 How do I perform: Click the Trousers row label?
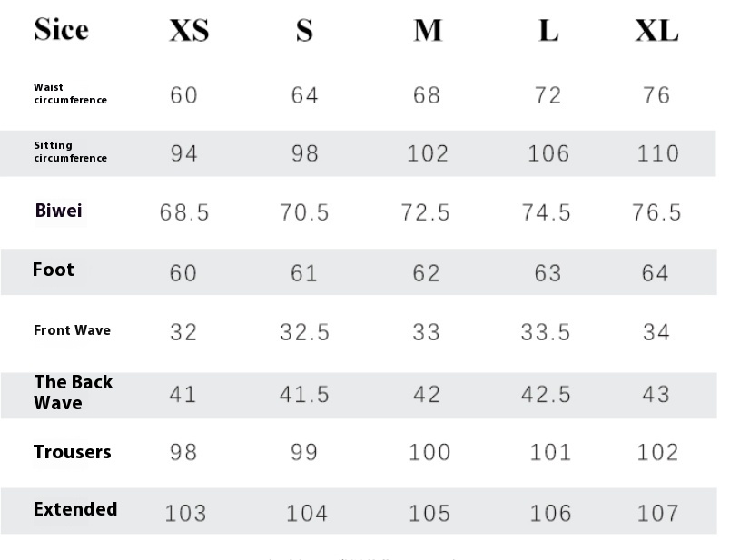coord(72,452)
